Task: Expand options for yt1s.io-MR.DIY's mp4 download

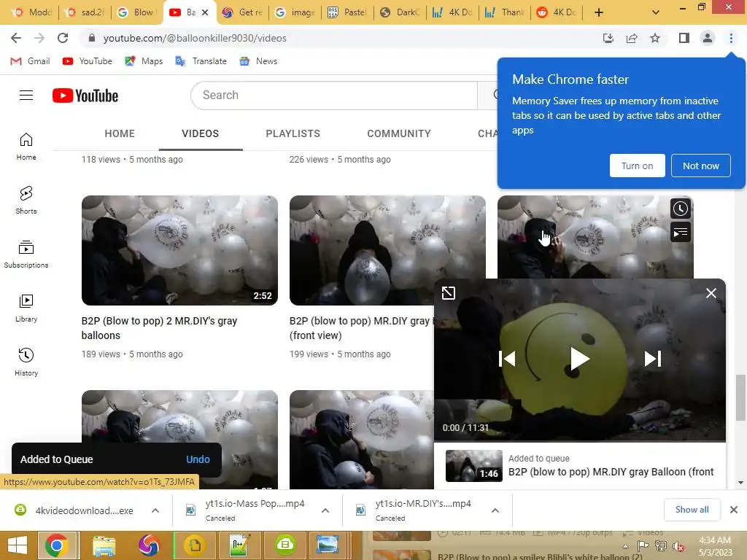Action: pyautogui.click(x=495, y=510)
